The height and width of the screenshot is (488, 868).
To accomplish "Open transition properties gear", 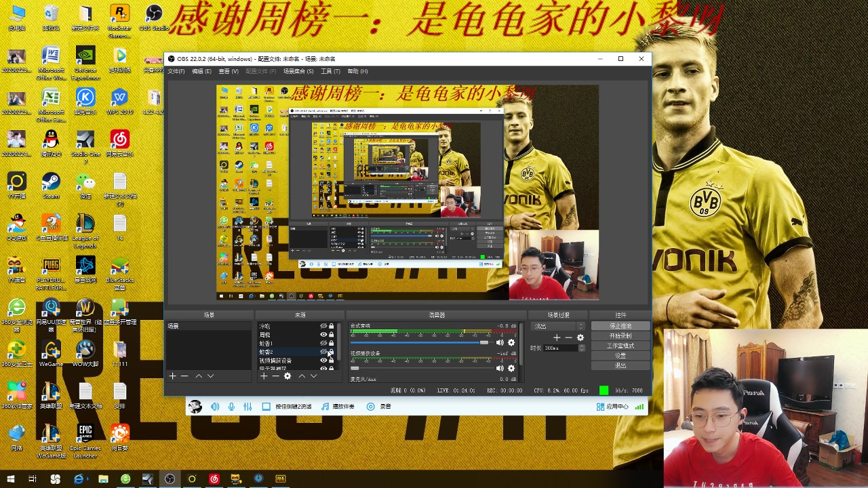I will [580, 338].
